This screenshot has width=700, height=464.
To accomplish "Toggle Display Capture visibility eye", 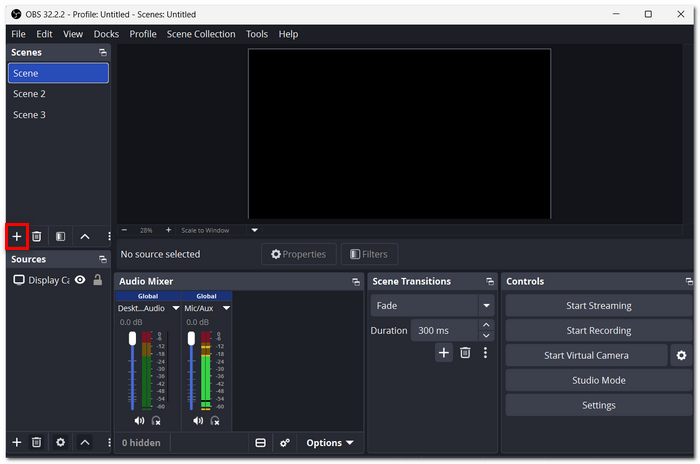I will [80, 280].
